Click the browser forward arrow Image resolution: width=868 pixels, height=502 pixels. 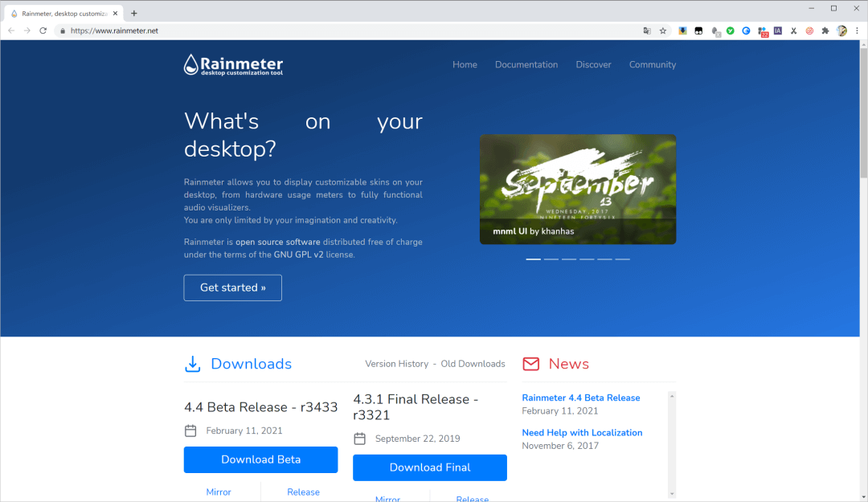coord(27,31)
